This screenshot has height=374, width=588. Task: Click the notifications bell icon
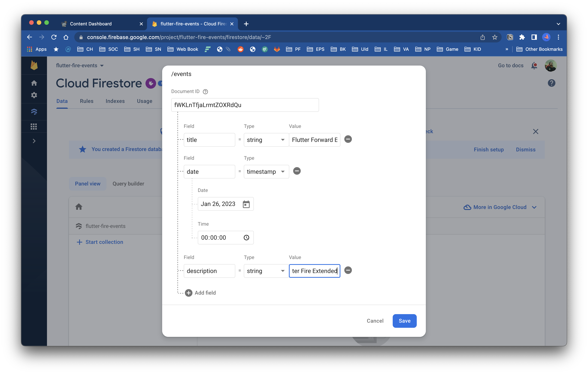pyautogui.click(x=534, y=66)
